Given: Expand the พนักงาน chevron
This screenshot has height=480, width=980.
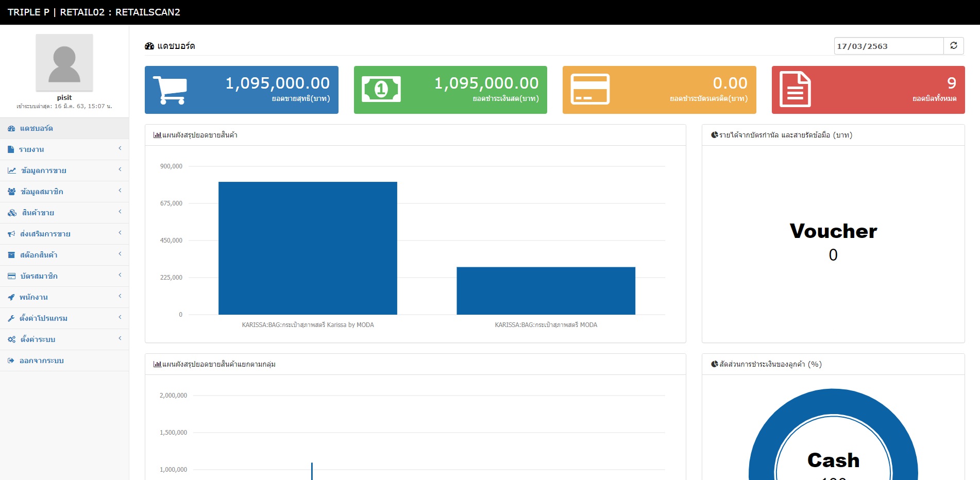Looking at the screenshot, I should (120, 296).
